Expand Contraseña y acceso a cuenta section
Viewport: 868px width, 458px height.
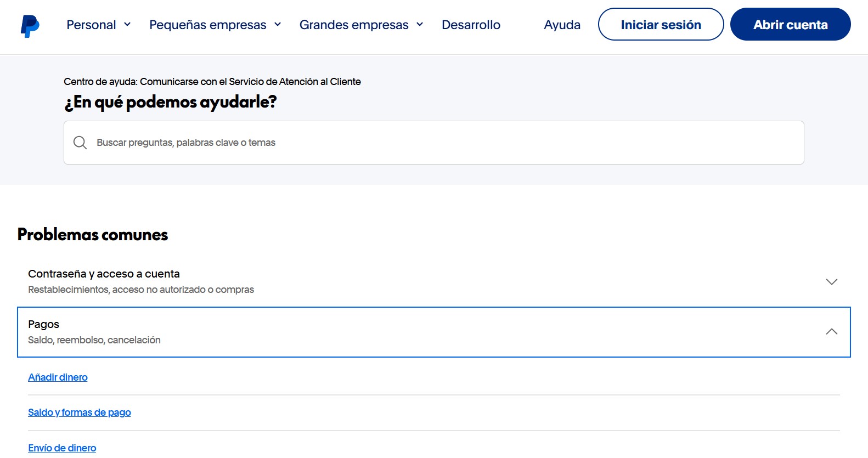pos(433,281)
